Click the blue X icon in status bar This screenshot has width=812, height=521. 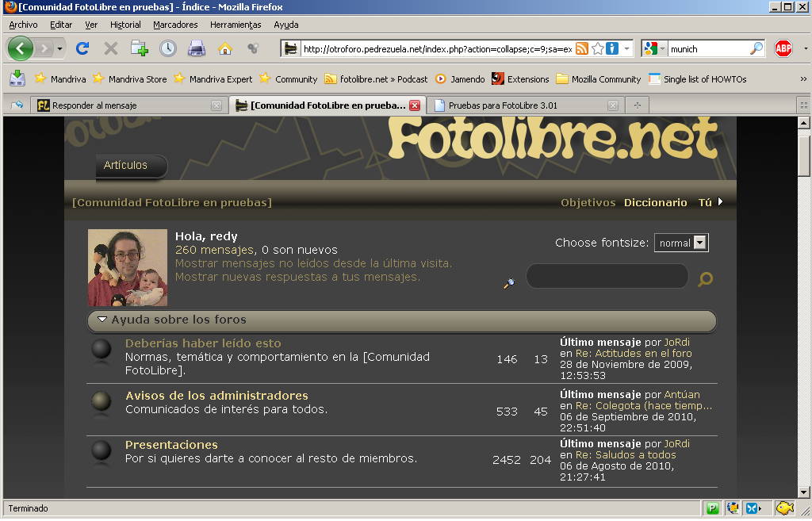(752, 508)
